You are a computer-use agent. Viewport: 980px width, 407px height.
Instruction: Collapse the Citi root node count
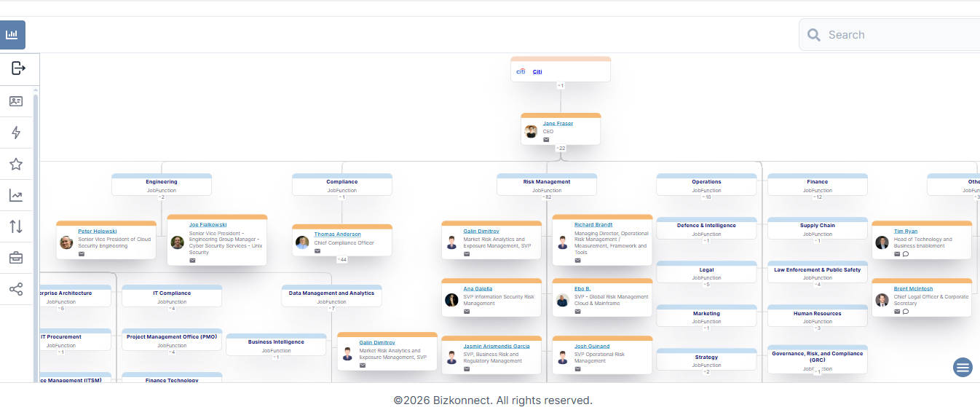tap(561, 85)
